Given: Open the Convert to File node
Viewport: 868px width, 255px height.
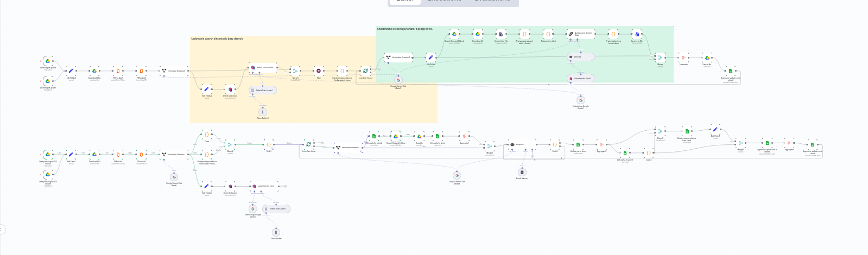Looking at the screenshot, I should (x=637, y=34).
